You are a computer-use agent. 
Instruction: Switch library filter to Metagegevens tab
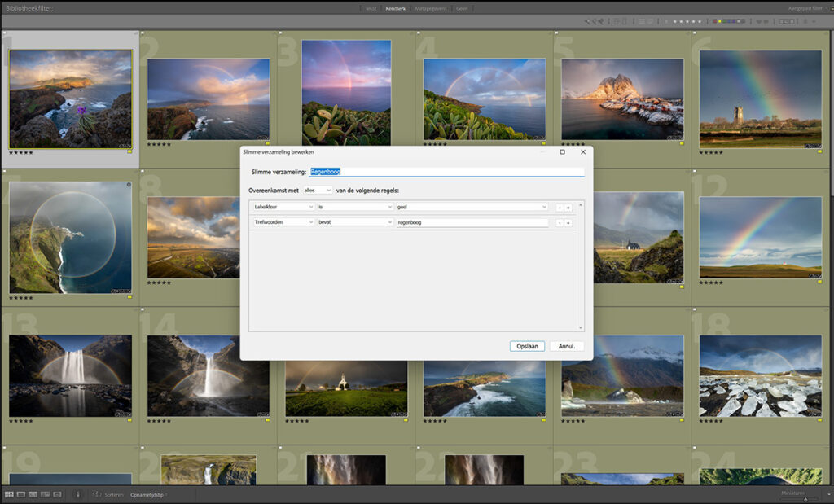click(x=431, y=8)
